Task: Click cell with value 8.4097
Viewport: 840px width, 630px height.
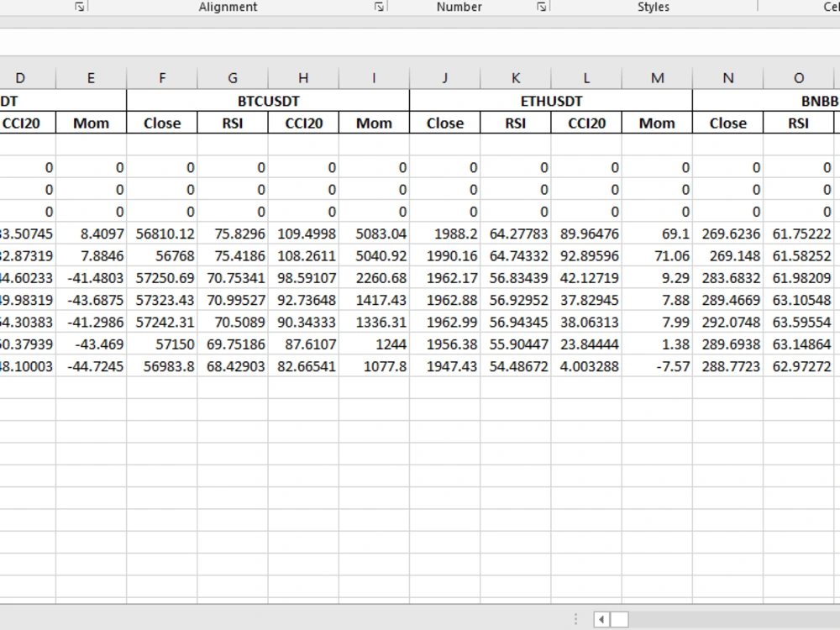Action: pos(91,234)
